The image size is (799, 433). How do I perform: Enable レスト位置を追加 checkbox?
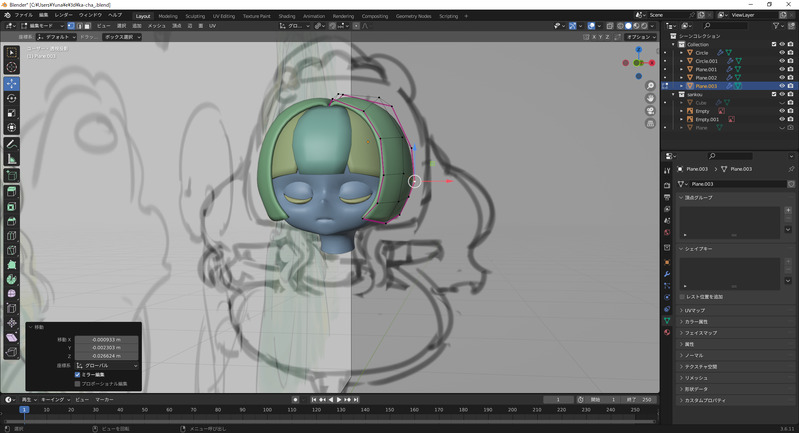point(683,297)
